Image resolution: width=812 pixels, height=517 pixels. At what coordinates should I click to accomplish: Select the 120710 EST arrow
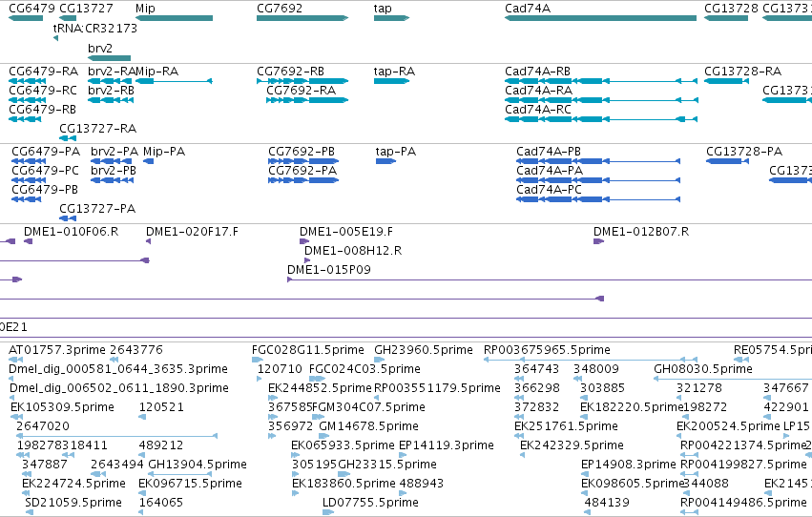click(260, 379)
